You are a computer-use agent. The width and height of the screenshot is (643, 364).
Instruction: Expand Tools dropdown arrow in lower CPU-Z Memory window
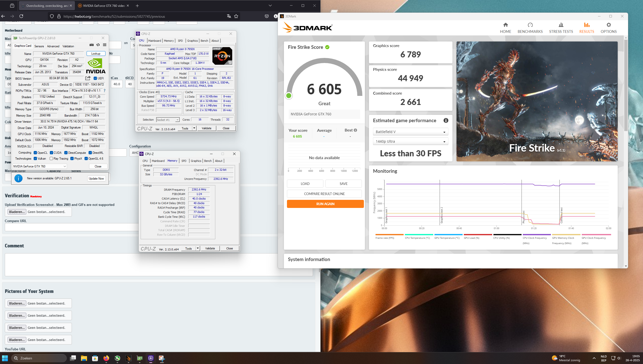click(198, 249)
